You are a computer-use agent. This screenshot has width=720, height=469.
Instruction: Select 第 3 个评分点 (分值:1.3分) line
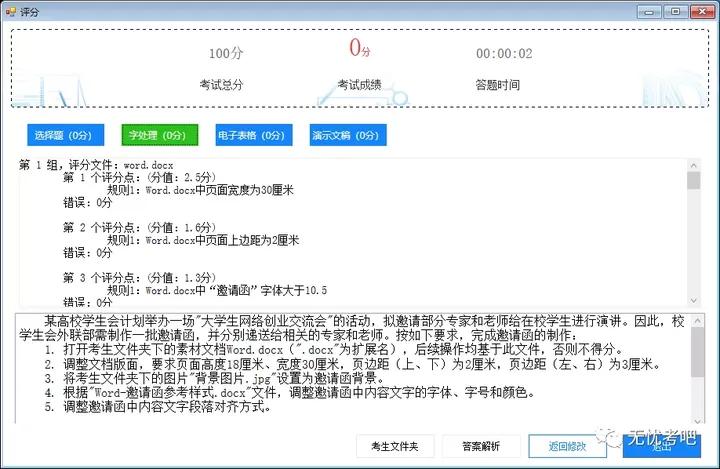(139, 277)
